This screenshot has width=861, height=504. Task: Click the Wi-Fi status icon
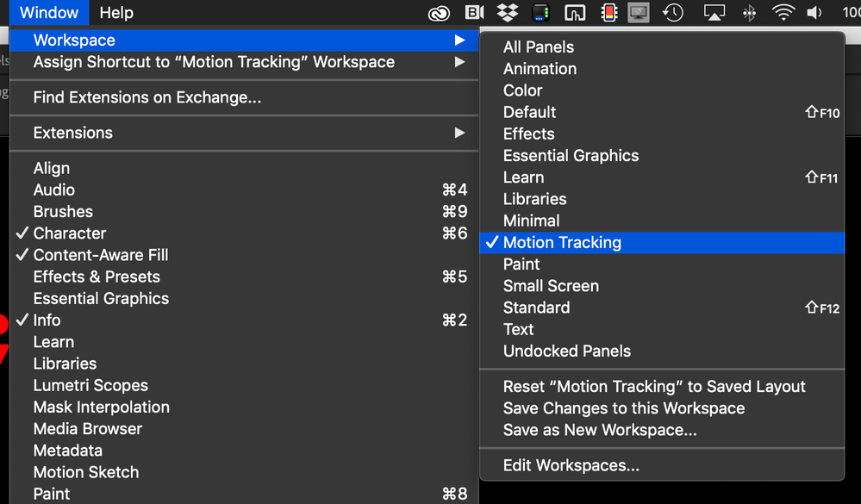pos(783,13)
